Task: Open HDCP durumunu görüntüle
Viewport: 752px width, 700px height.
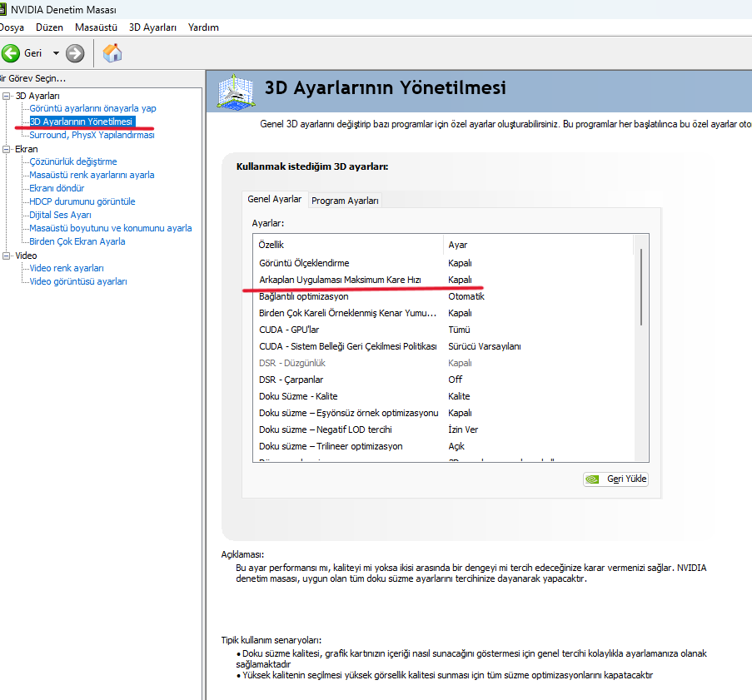Action: pos(82,202)
